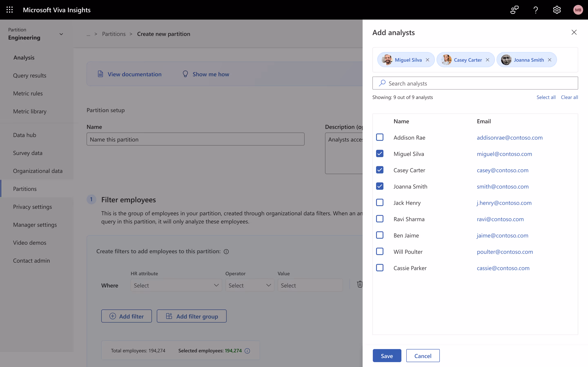The image size is (588, 367).
Task: Click the info icon beside Selected employees
Action: tap(248, 351)
